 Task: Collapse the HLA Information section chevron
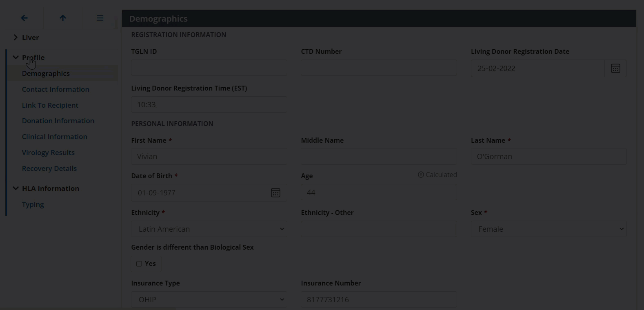(16, 188)
